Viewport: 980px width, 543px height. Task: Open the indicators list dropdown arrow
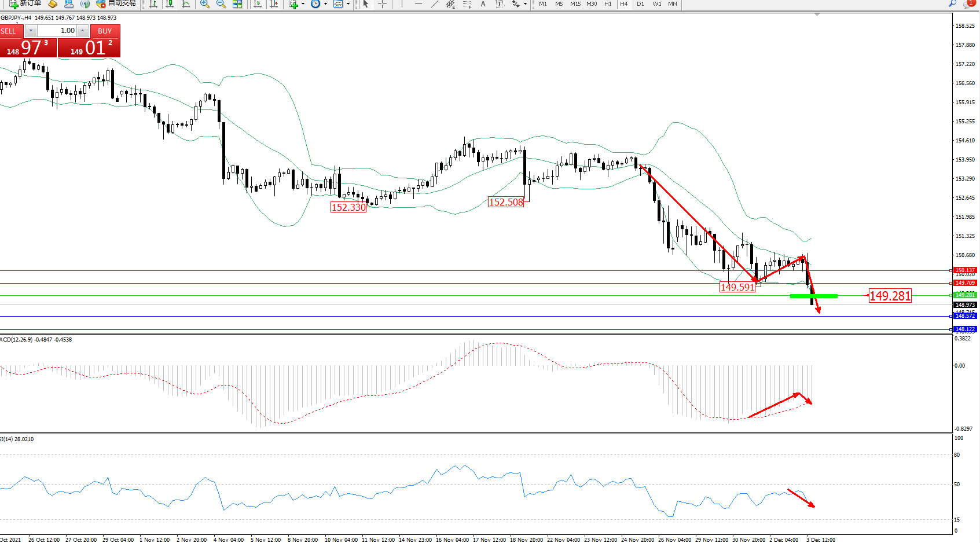coord(303,4)
